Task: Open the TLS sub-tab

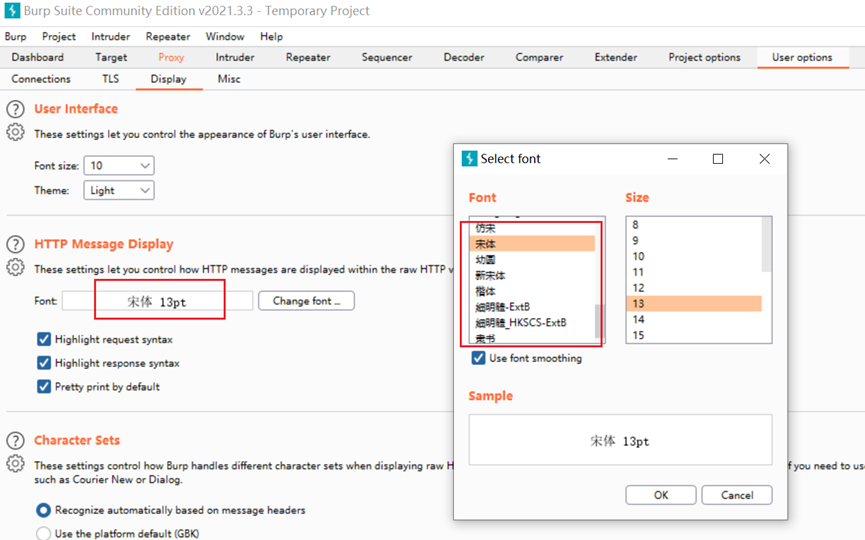Action: pos(110,79)
